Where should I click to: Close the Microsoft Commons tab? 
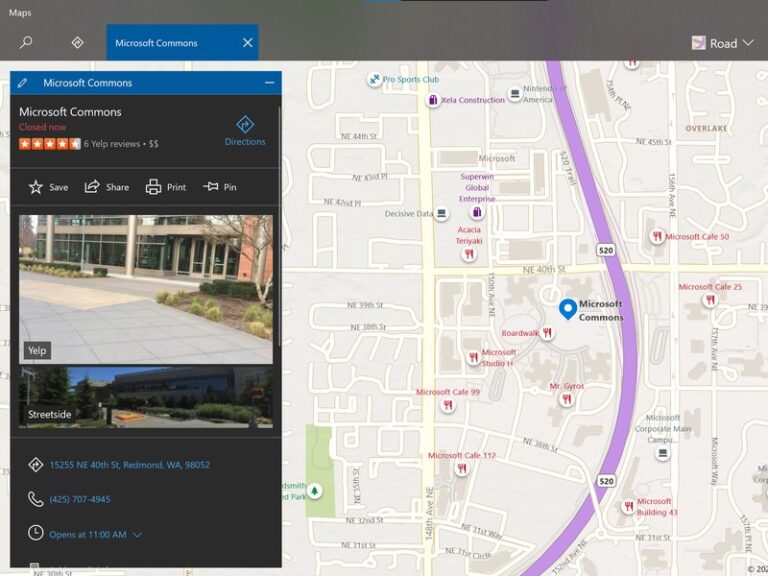coord(247,43)
